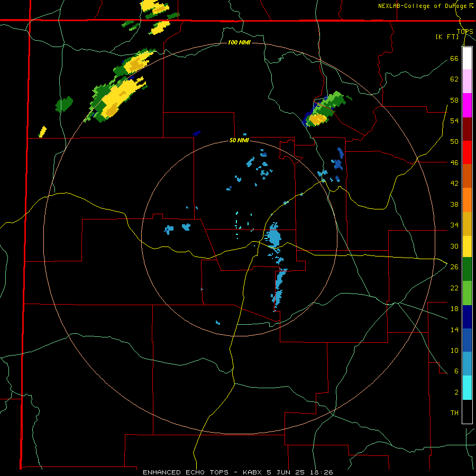Click the '38' legend value

click(454, 204)
